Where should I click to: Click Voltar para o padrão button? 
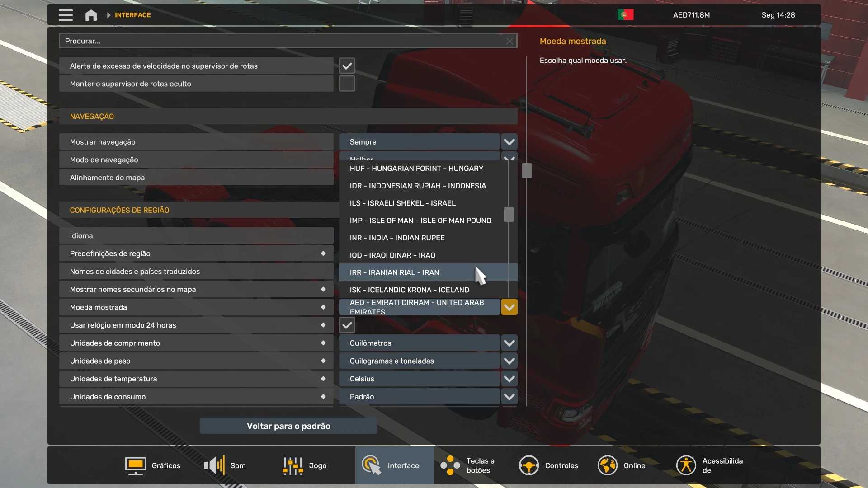pos(288,426)
